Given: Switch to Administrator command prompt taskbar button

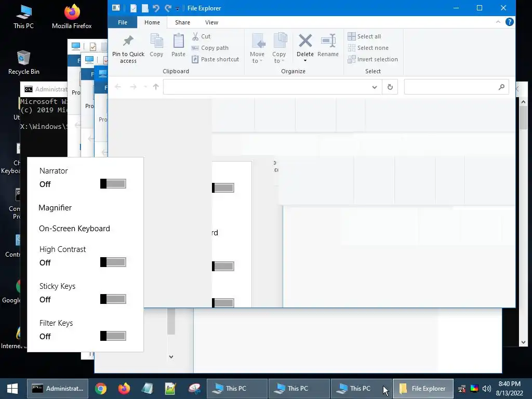Looking at the screenshot, I should [58, 389].
